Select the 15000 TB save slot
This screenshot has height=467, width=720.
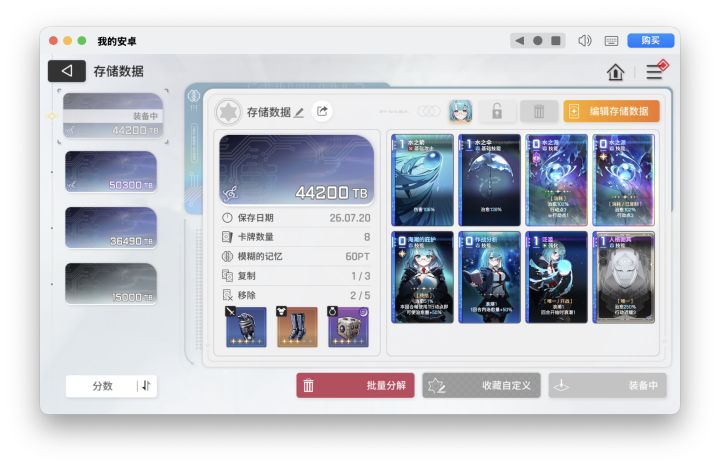111,284
